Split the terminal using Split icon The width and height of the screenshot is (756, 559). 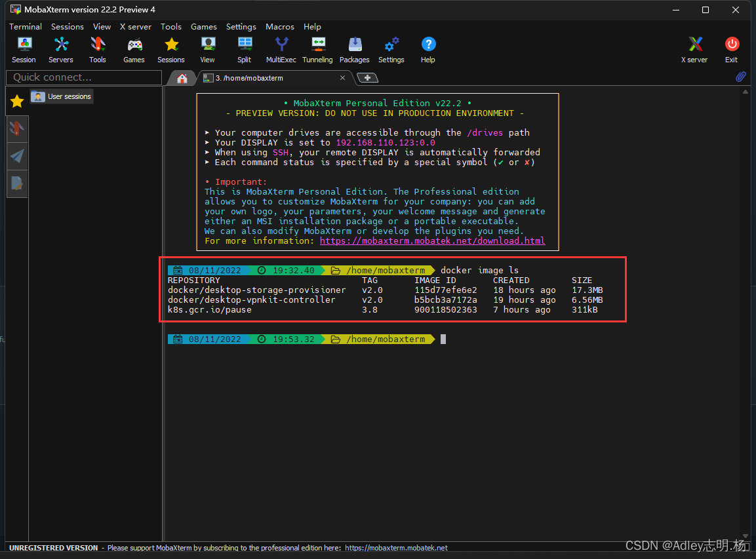tap(245, 50)
